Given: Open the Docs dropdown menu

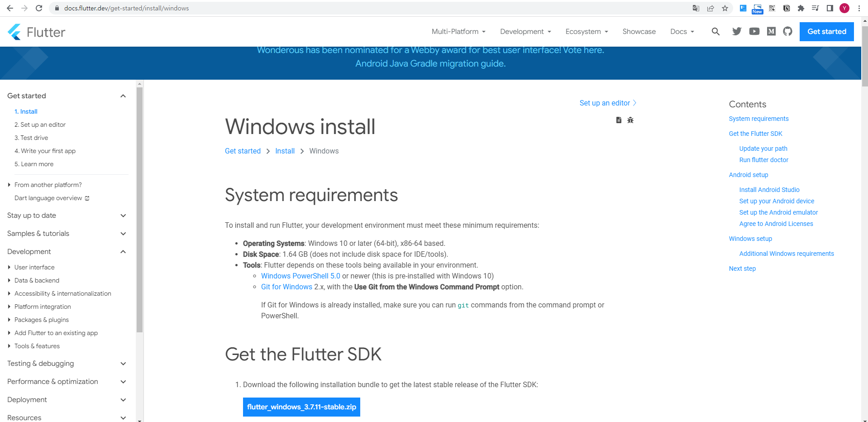Looking at the screenshot, I should 682,31.
